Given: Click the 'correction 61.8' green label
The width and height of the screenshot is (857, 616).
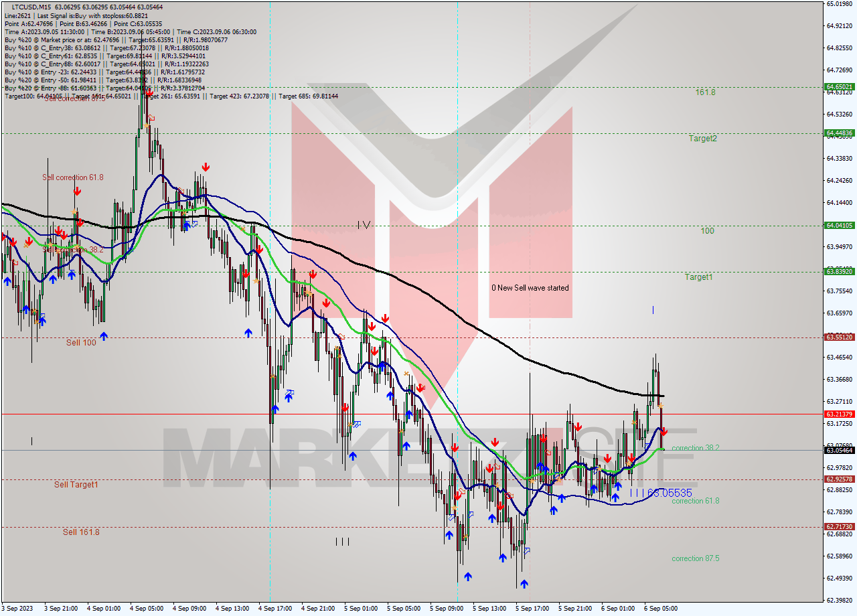Looking at the screenshot, I should click(x=696, y=501).
